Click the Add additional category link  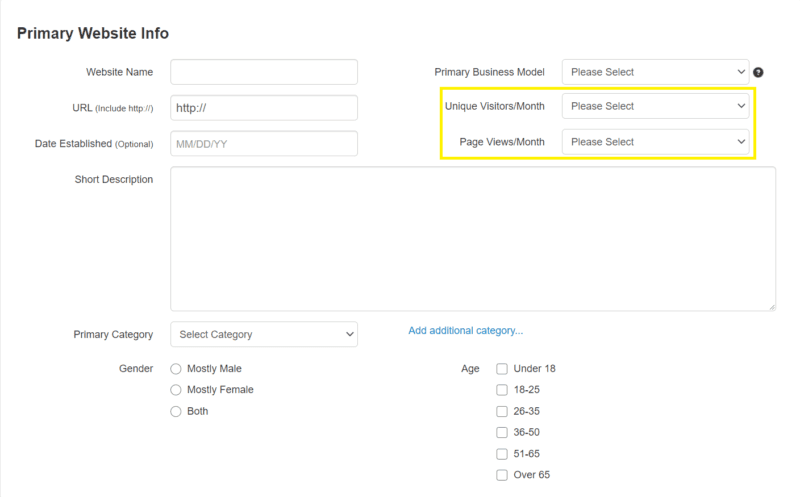click(466, 331)
